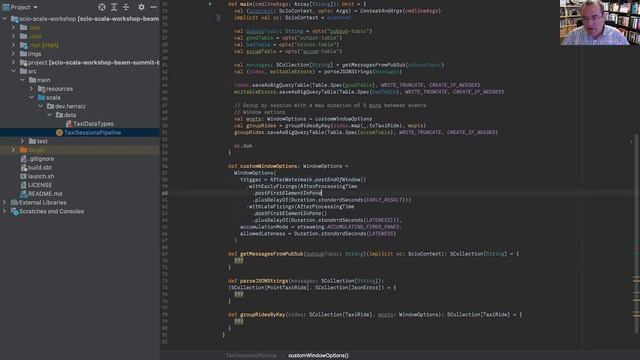
Task: Expand the imgs folder
Action: [x=13, y=53]
